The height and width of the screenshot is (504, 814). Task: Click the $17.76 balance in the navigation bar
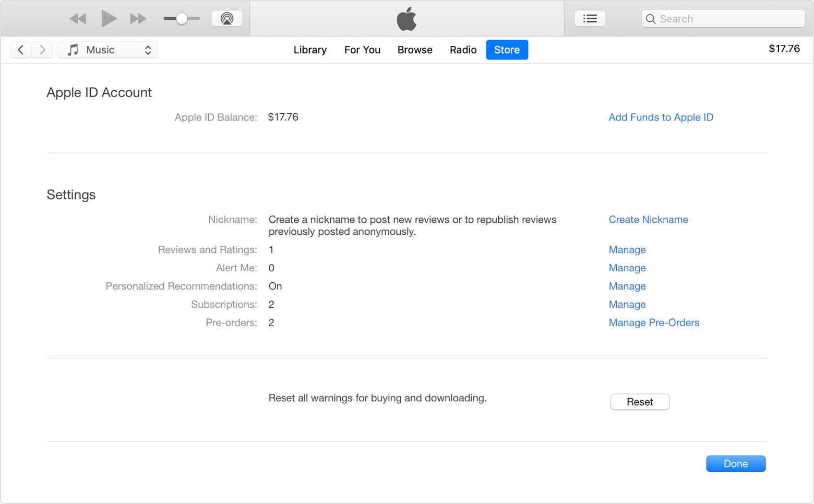[784, 49]
